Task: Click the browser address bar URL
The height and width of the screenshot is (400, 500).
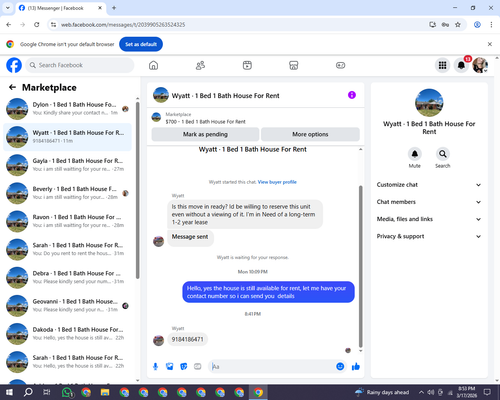Action: 123,25
